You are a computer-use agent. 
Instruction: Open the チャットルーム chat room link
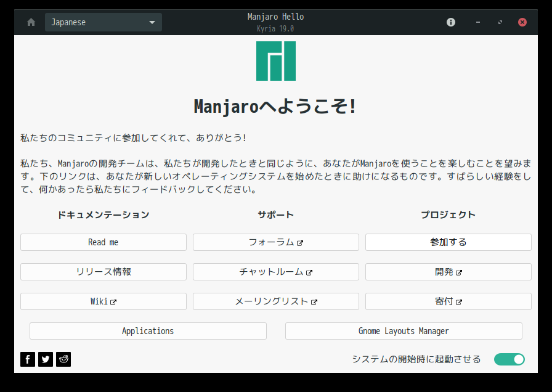pyautogui.click(x=276, y=272)
